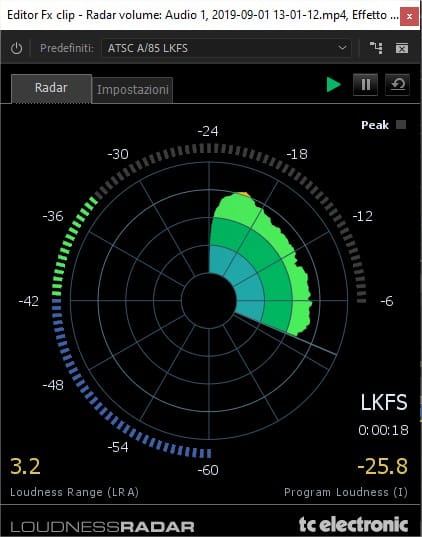
Task: Click the -36 scale label
Action: (53, 216)
